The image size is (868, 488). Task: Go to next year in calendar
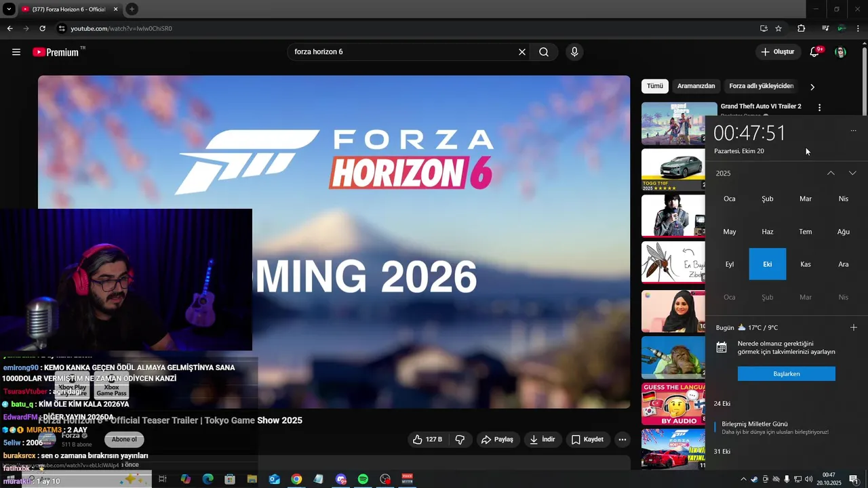coord(852,173)
